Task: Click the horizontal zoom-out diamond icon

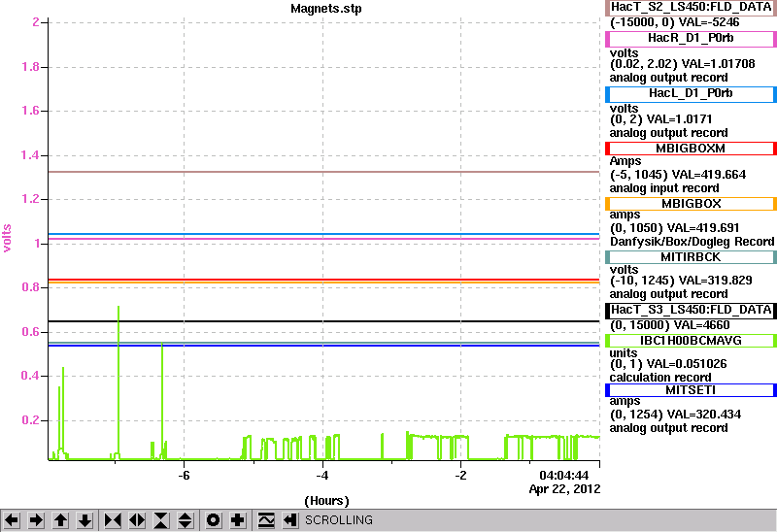Action: (x=137, y=520)
